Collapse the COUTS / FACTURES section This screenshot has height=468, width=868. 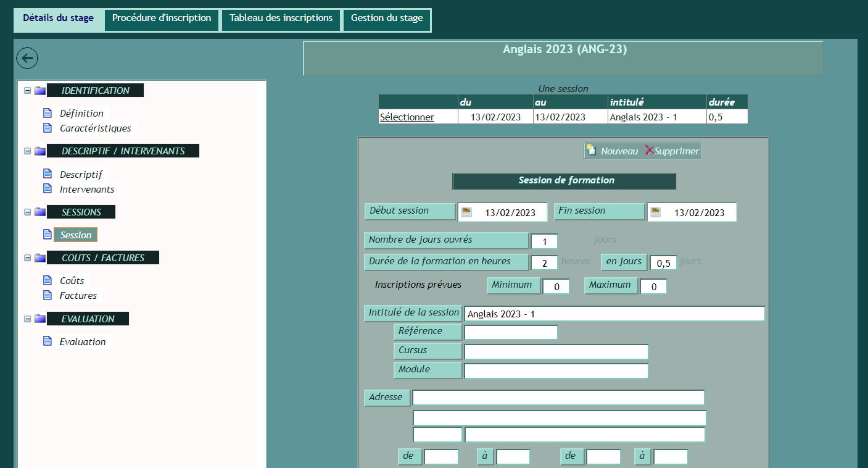[x=27, y=258]
